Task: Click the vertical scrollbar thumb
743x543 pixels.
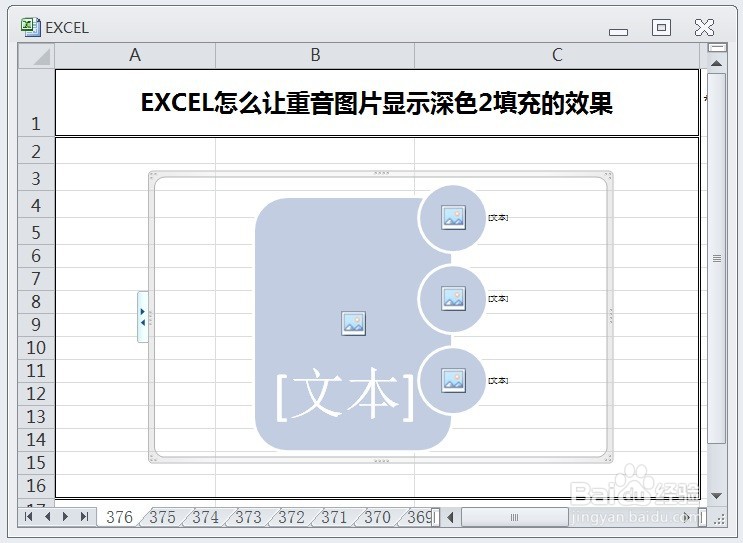Action: (716, 258)
